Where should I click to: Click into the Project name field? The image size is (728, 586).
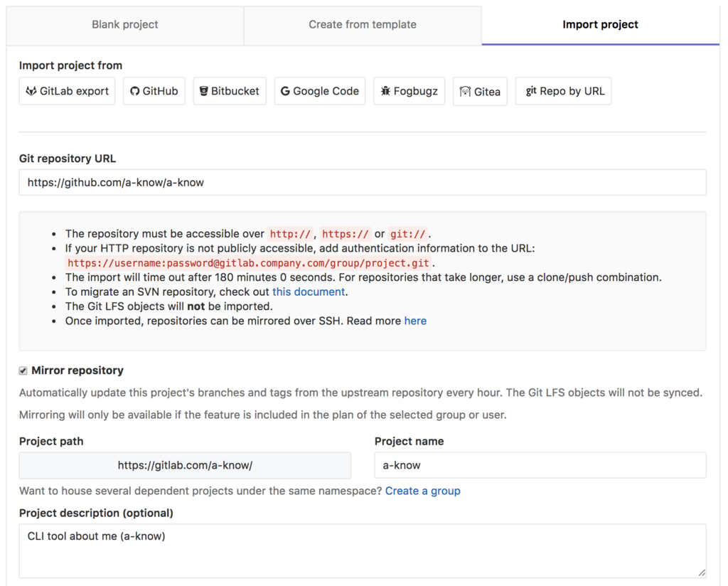pyautogui.click(x=540, y=465)
